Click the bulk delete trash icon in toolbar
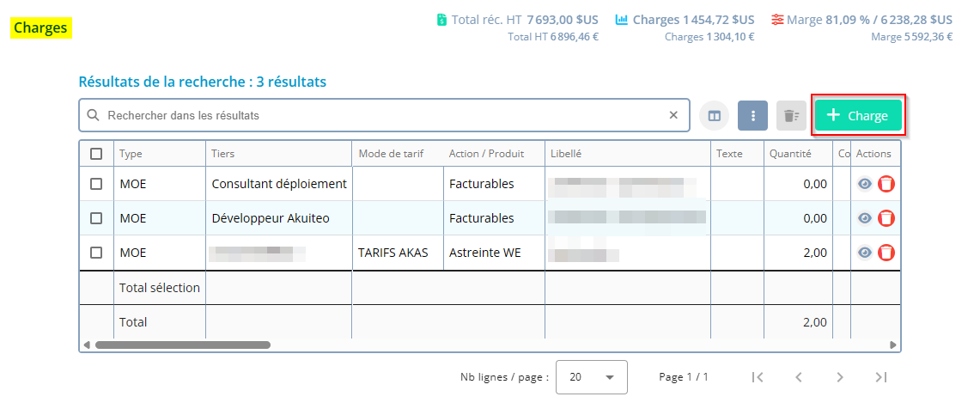Image resolution: width=980 pixels, height=415 pixels. pos(791,115)
